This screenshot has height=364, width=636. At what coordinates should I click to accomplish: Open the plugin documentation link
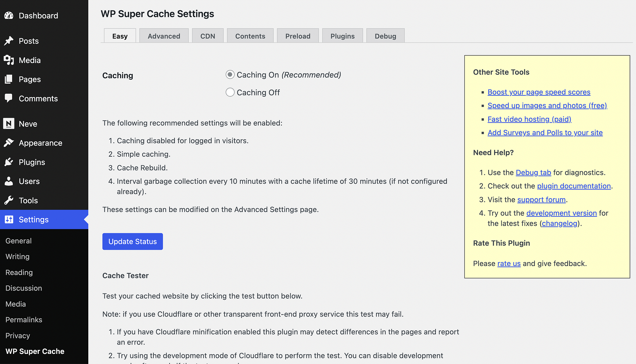[x=574, y=186]
